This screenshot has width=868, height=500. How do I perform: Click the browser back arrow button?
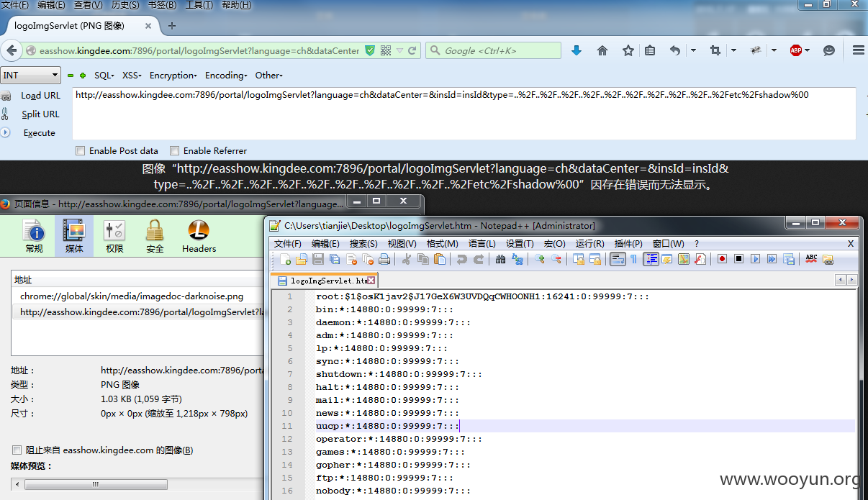[x=12, y=50]
